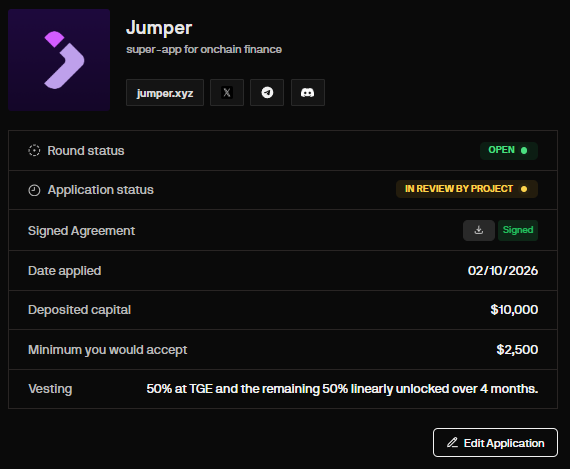
Task: Open the Telegram channel icon
Action: (x=267, y=93)
